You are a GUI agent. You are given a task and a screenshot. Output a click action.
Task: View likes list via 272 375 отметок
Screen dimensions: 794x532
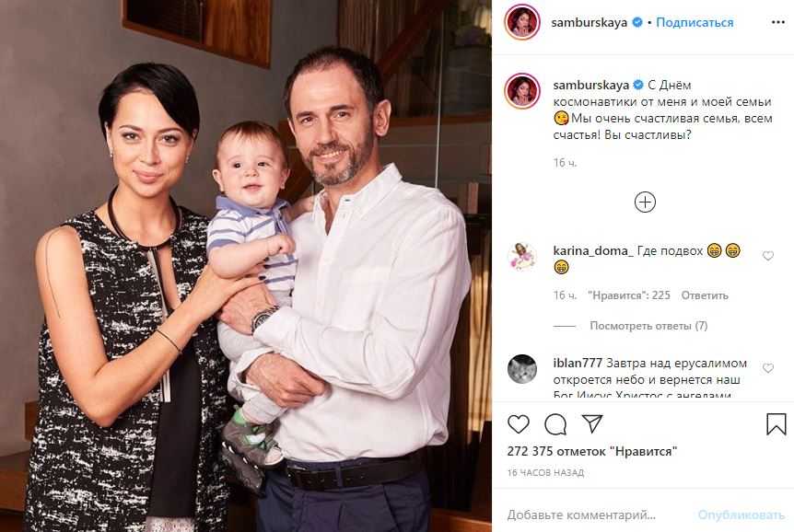click(592, 451)
